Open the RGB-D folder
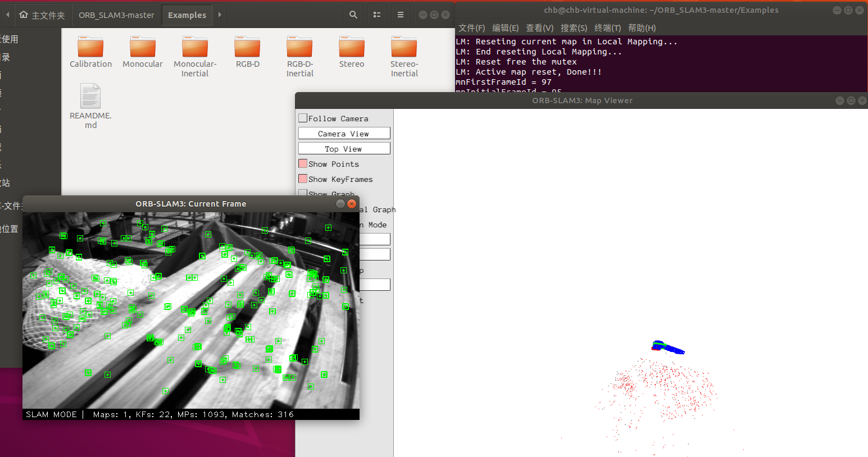 [x=247, y=52]
